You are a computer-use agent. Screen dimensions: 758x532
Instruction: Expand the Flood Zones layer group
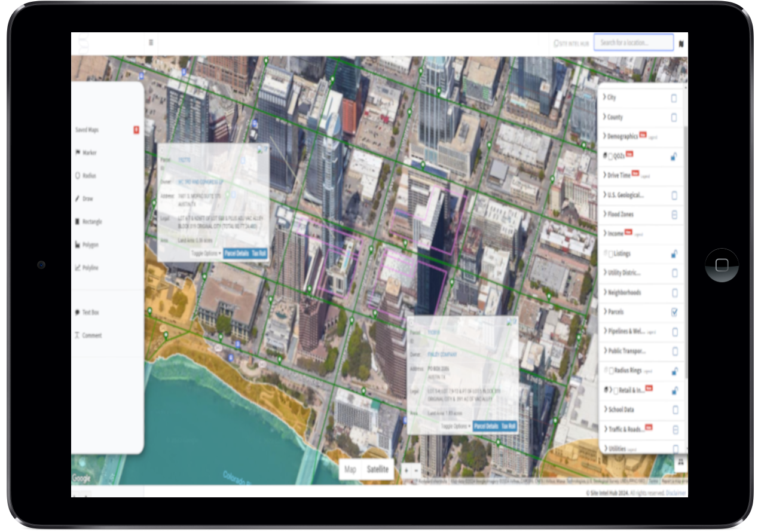tap(619, 215)
